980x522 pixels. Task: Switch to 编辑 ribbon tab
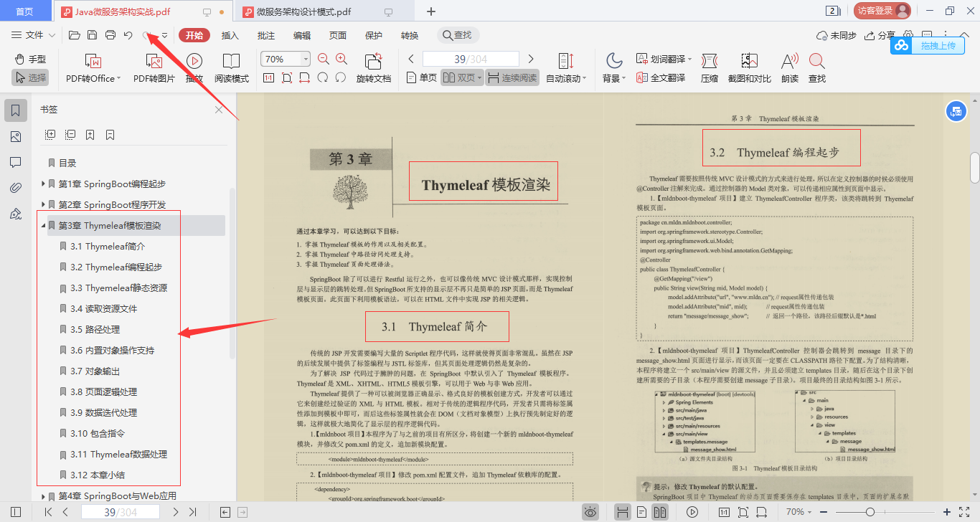point(302,35)
